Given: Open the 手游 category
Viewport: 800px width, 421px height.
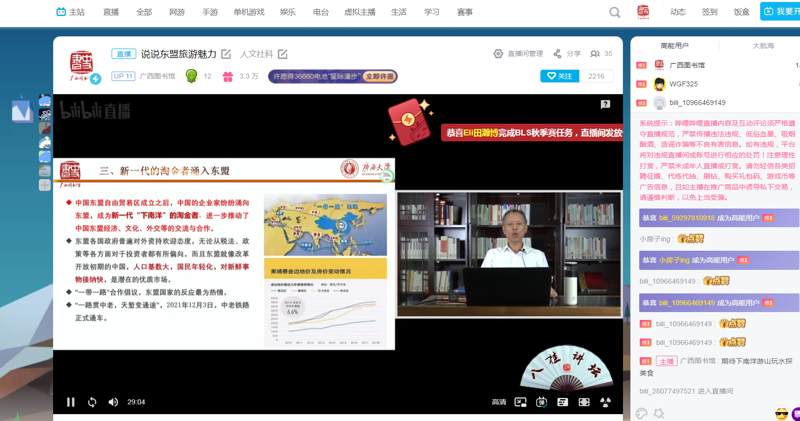Looking at the screenshot, I should pos(210,12).
